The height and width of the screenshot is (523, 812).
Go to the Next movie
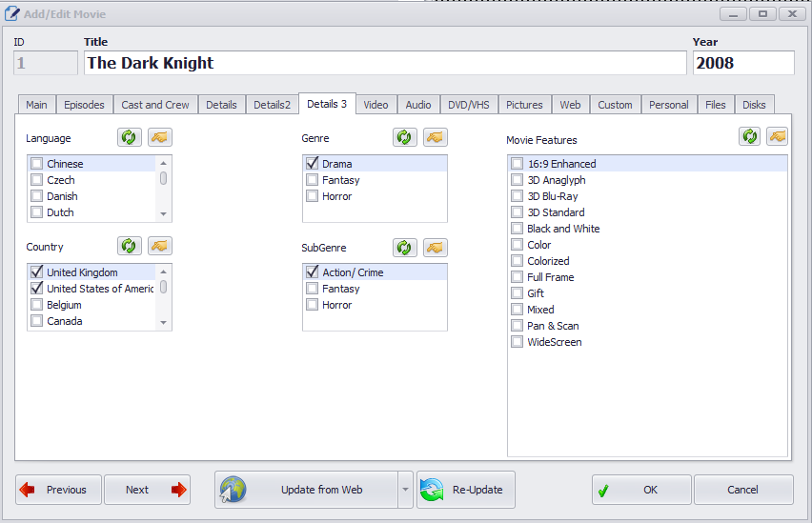click(x=148, y=490)
